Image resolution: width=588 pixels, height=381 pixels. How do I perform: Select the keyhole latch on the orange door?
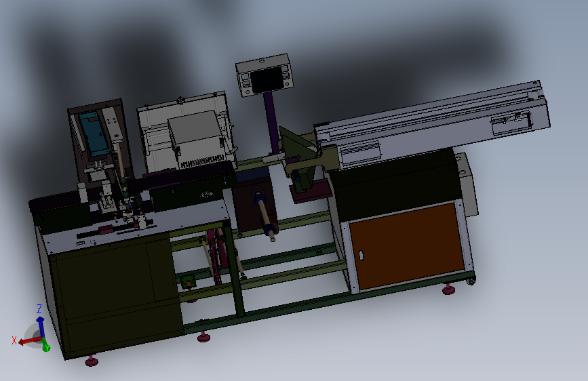point(361,255)
